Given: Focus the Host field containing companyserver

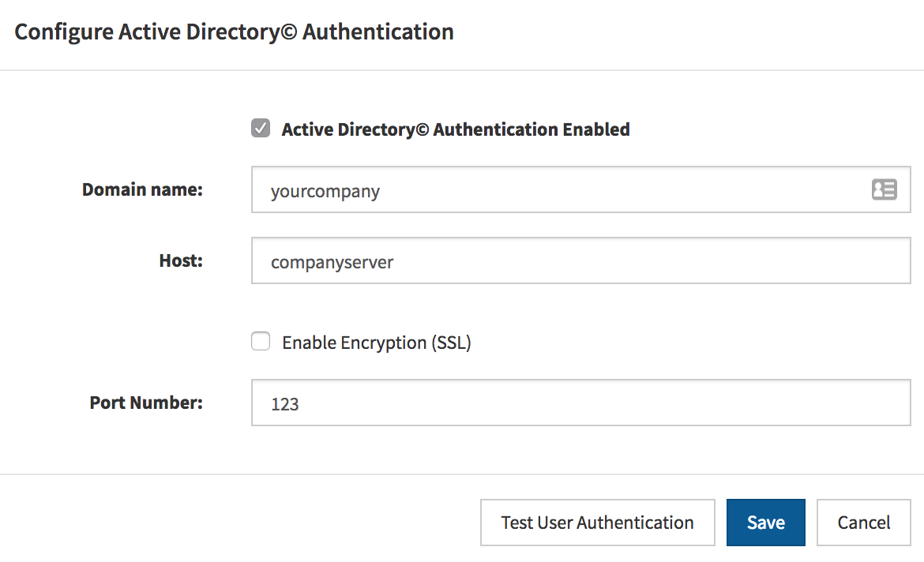Looking at the screenshot, I should pos(581,260).
